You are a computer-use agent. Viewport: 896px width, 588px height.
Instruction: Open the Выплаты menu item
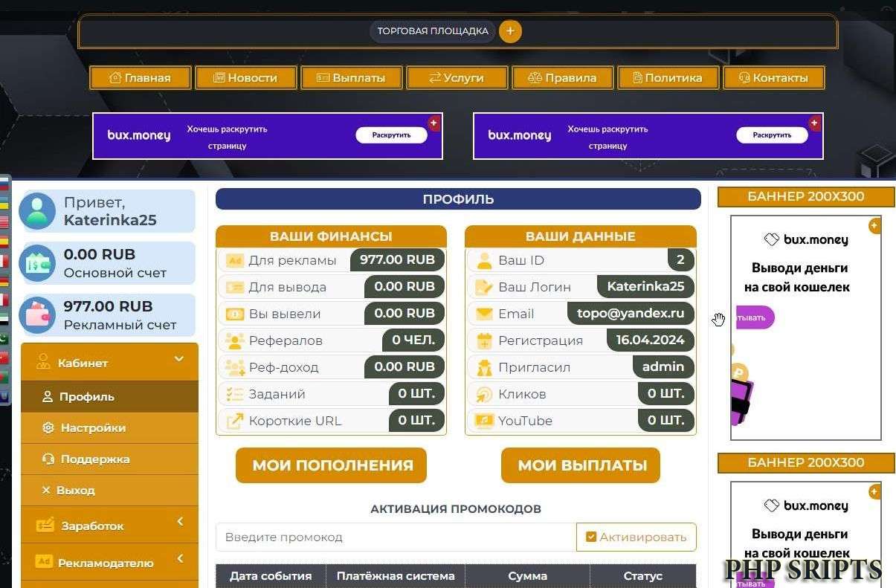click(x=351, y=78)
